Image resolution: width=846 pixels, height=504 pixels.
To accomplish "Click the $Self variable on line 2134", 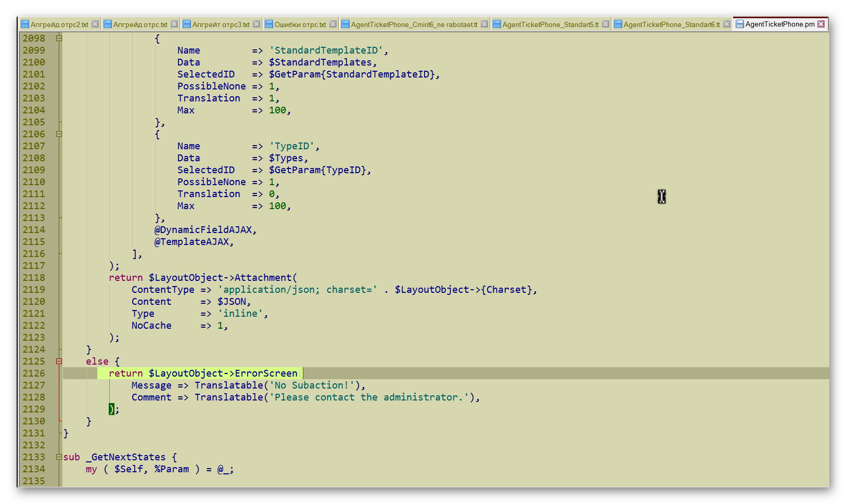I will [x=129, y=469].
